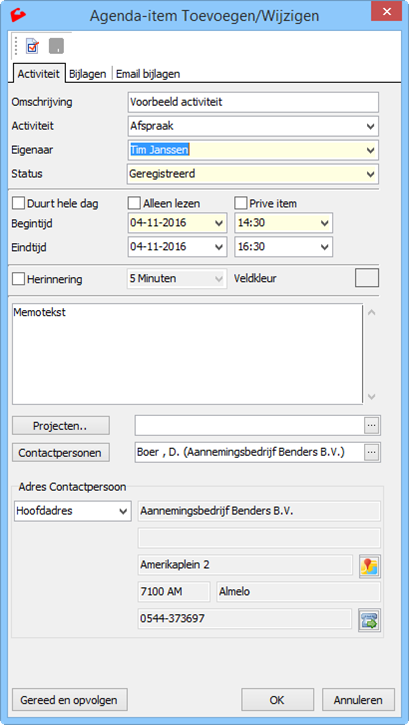Click the checklist note icon in toolbar
Image resolution: width=409 pixels, height=725 pixels.
(x=33, y=46)
